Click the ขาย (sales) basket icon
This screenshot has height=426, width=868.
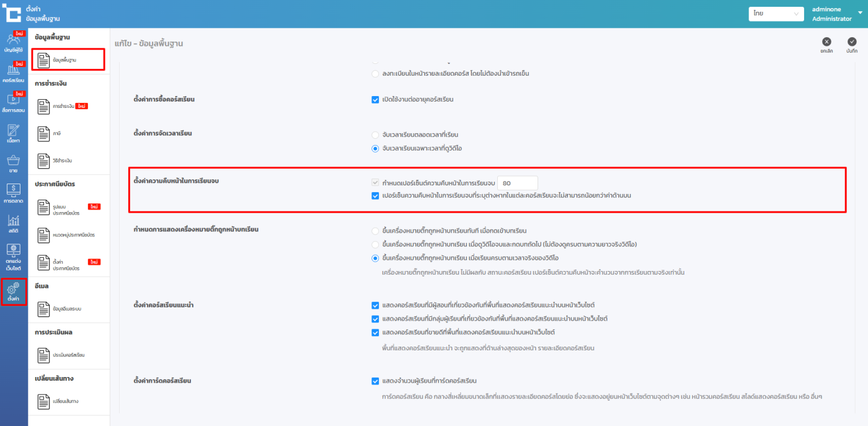pyautogui.click(x=14, y=163)
